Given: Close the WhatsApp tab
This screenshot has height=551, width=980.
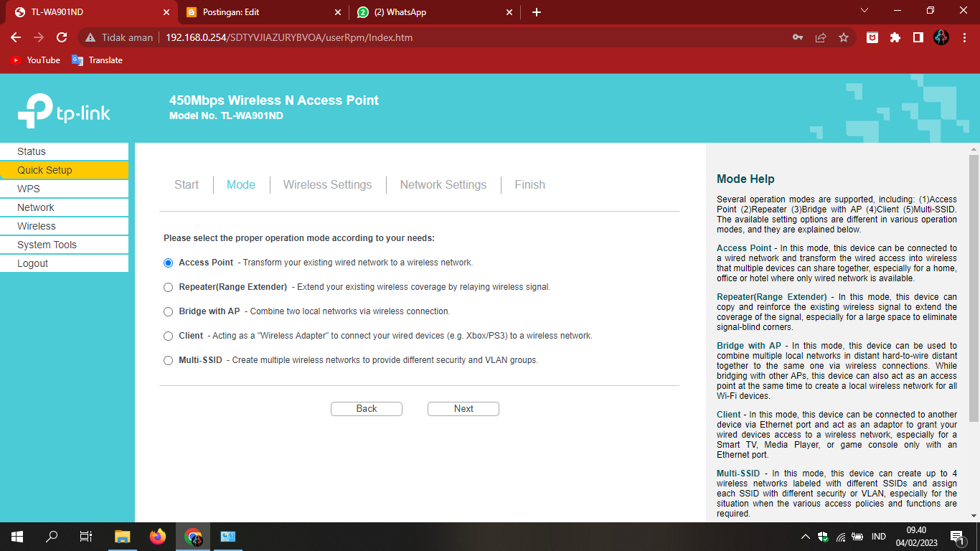Looking at the screenshot, I should pyautogui.click(x=509, y=12).
